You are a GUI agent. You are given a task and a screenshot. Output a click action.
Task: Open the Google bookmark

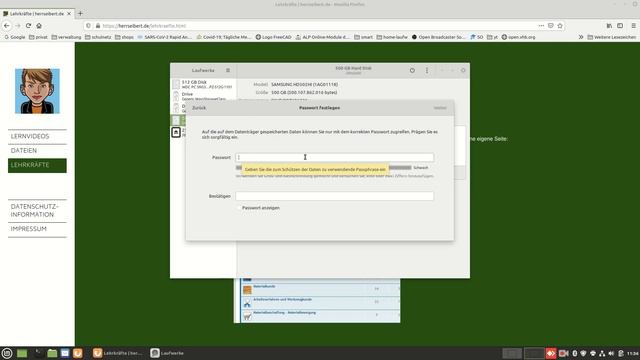pos(15,37)
